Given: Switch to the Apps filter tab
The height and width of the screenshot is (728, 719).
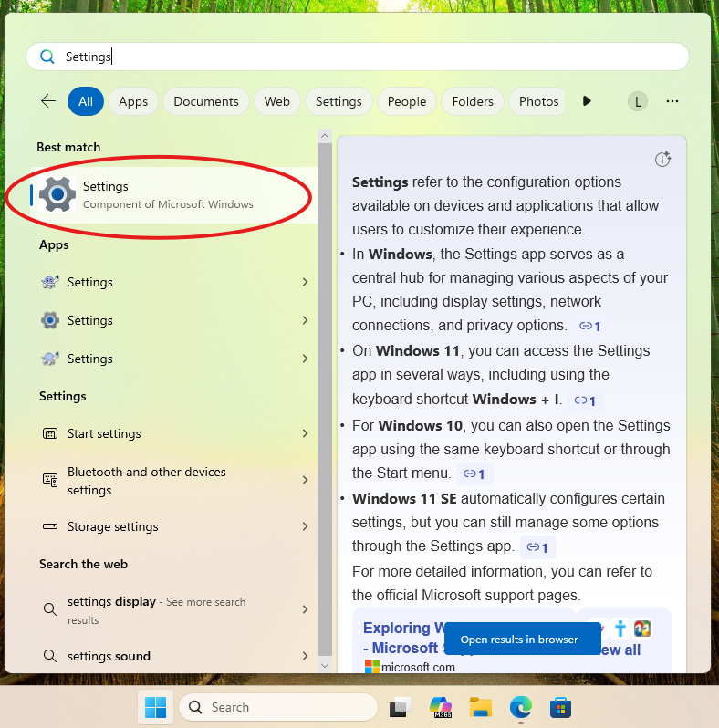Looking at the screenshot, I should coord(133,101).
